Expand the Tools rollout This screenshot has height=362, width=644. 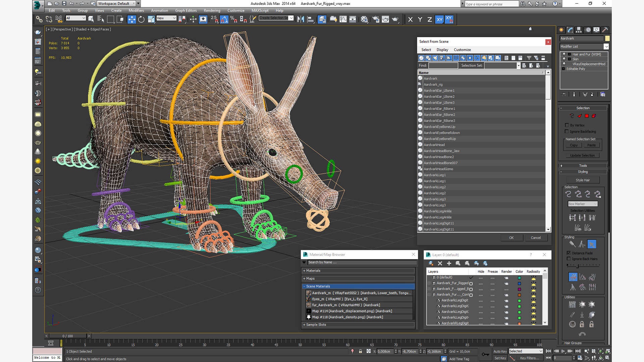[583, 166]
